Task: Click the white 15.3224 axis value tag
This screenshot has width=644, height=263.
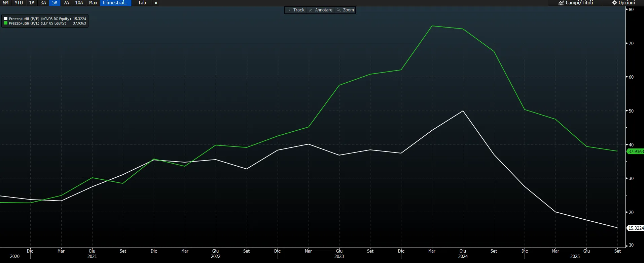Action: 636,228
